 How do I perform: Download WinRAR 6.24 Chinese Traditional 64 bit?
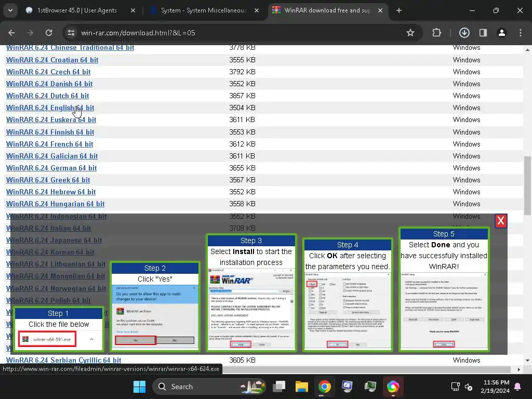pos(70,47)
